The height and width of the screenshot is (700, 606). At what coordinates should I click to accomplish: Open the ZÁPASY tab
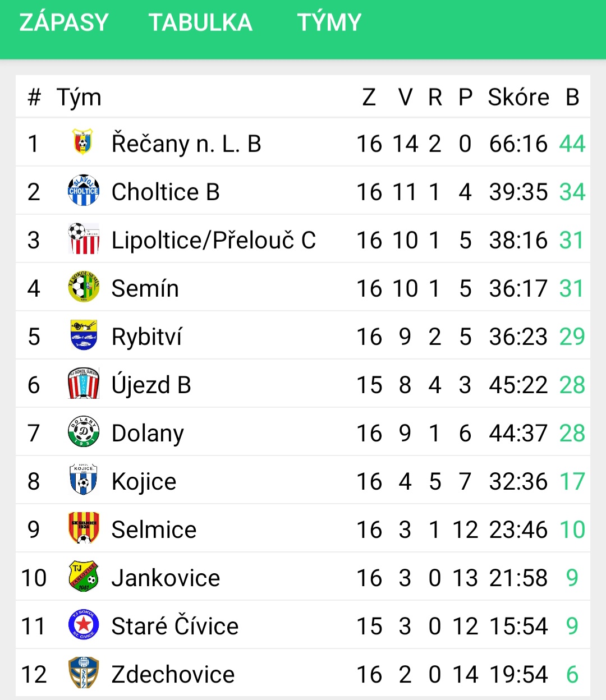click(64, 22)
